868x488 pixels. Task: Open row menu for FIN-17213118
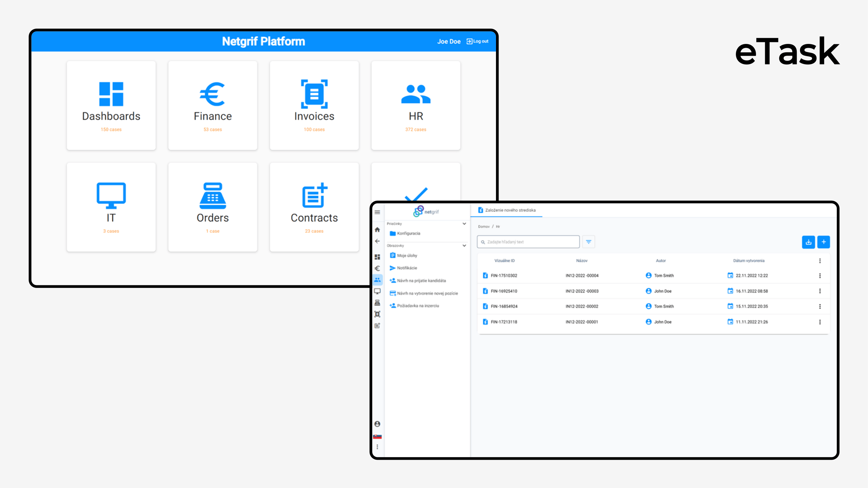[x=820, y=322]
